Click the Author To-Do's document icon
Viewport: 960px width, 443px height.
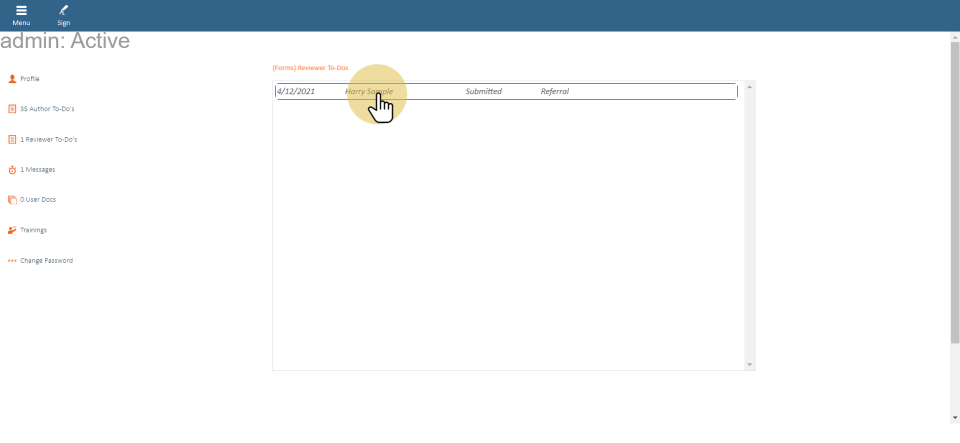coord(12,109)
